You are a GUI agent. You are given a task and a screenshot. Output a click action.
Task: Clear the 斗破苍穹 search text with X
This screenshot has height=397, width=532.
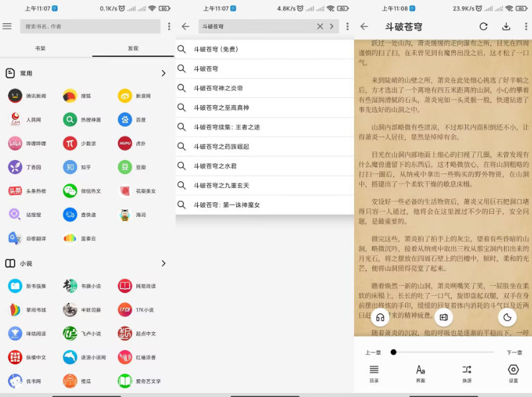320,26
